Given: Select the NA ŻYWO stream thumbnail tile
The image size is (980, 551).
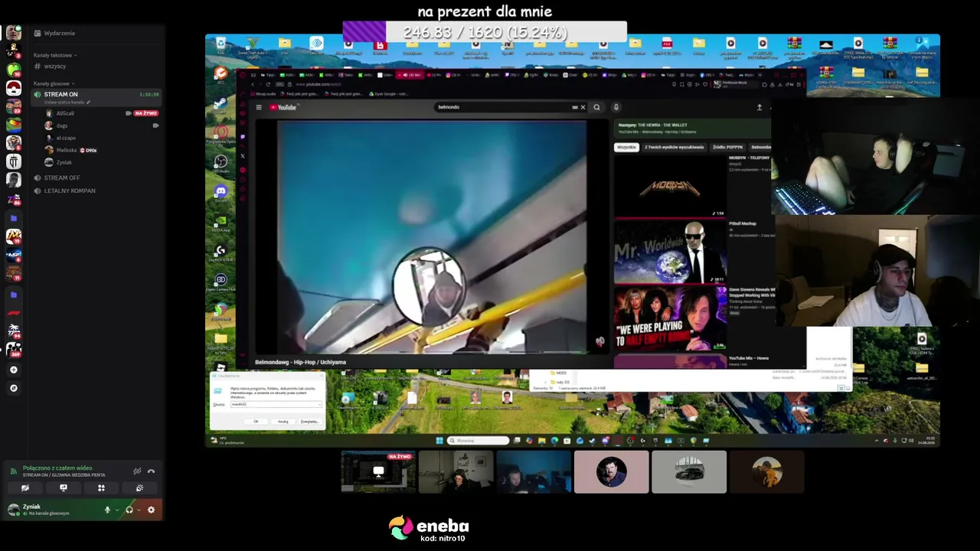Looking at the screenshot, I should [x=378, y=471].
